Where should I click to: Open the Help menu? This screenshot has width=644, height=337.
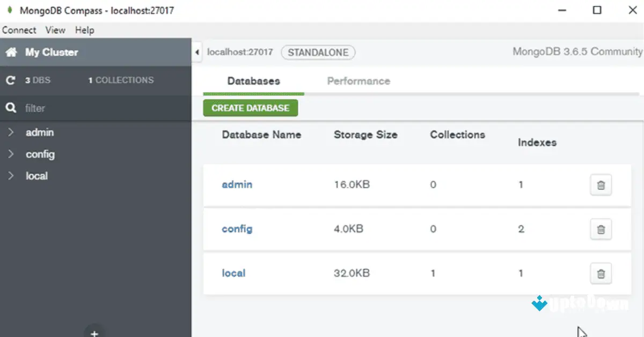tap(84, 30)
